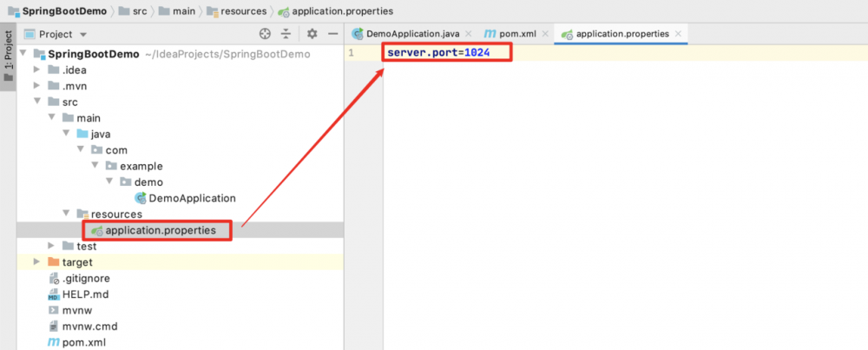
Task: Select the .mvn folder row
Action: click(x=181, y=86)
